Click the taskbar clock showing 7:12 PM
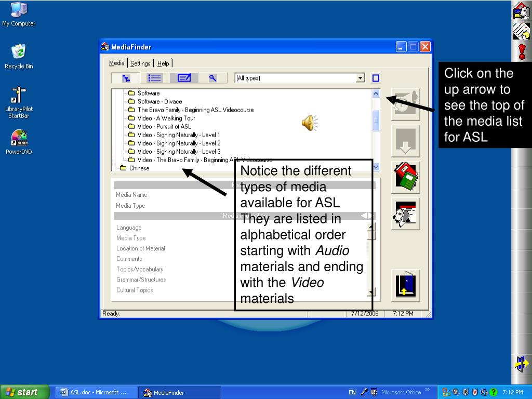 513,392
